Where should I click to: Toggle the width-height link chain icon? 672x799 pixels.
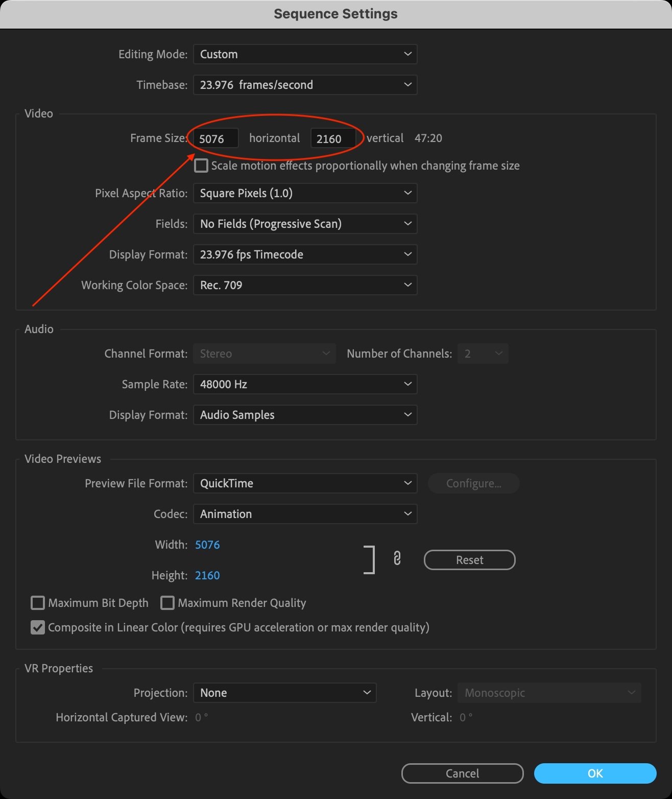tap(397, 558)
